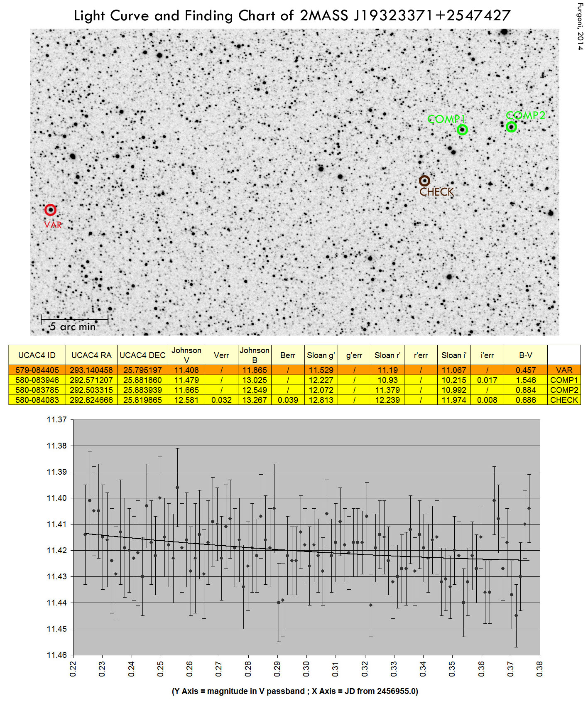Click the cell '579-084405' in the VAR row
This screenshot has height=701, width=588.
click(x=37, y=370)
